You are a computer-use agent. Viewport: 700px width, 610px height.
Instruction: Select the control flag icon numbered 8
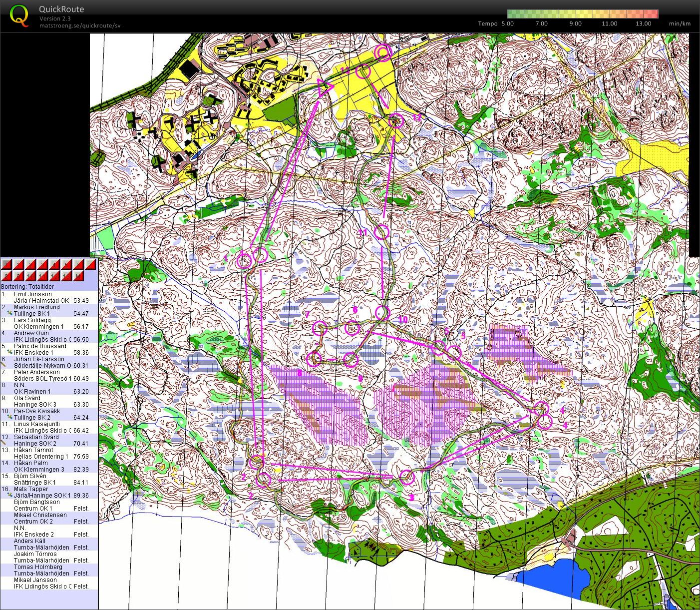[x=6, y=276]
